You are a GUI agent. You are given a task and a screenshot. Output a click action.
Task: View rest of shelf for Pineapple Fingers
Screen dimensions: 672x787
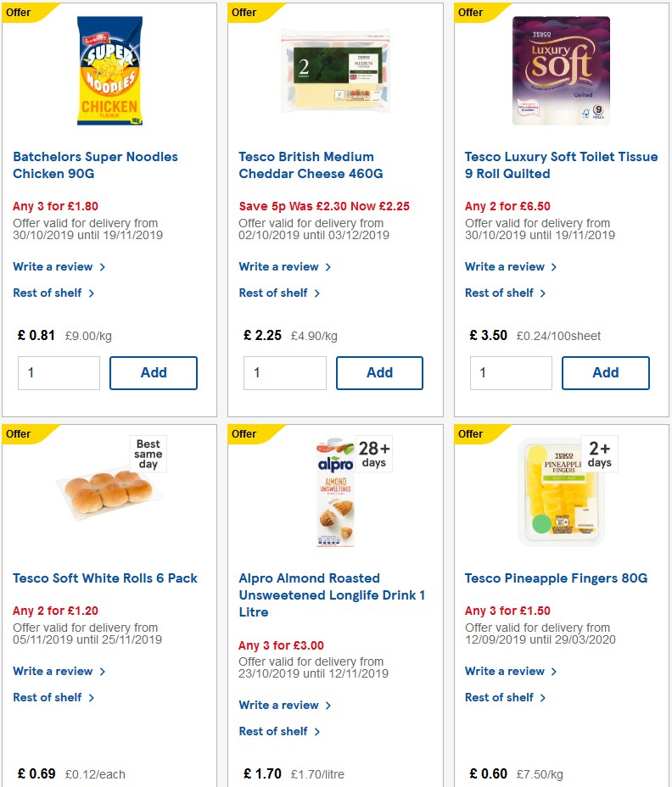[x=501, y=697]
